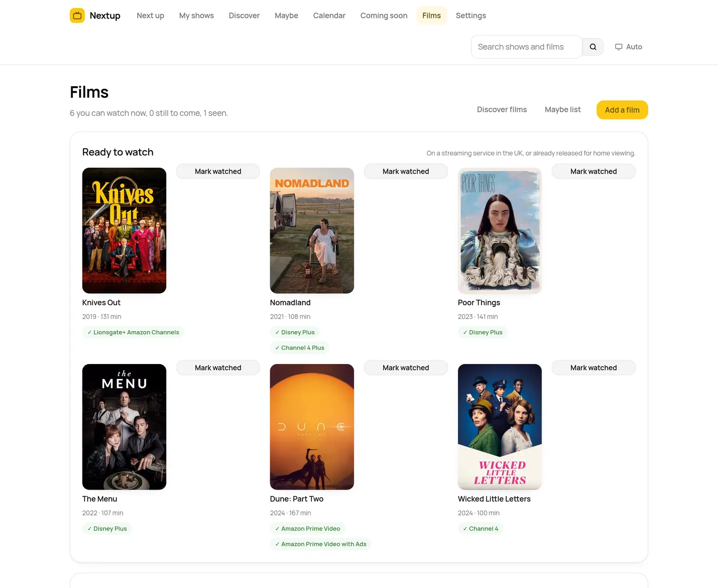718x588 pixels.
Task: Open Settings from the top navigation
Action: coord(471,15)
